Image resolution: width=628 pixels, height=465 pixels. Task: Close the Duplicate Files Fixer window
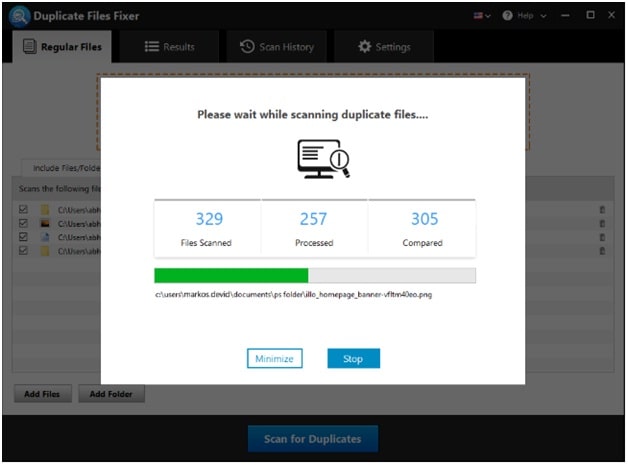(x=611, y=15)
